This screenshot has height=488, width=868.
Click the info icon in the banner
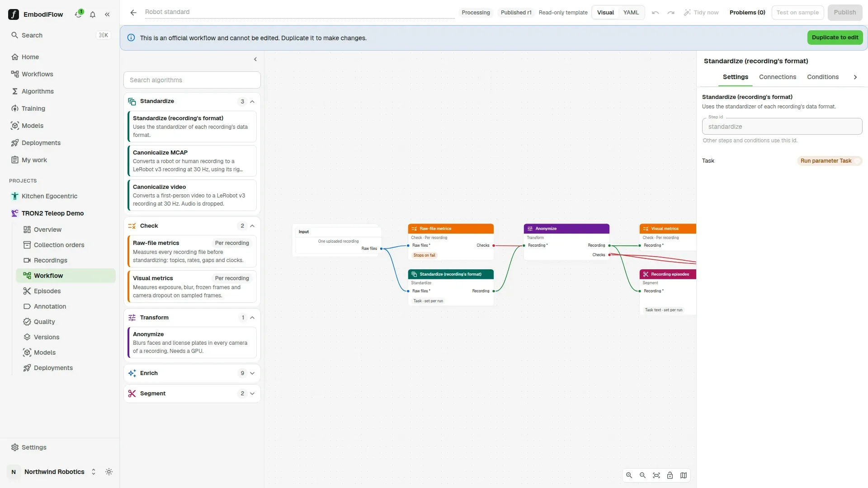(x=131, y=38)
